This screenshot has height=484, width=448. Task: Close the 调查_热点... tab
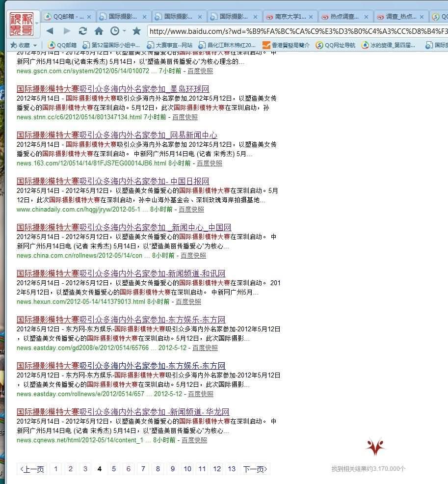point(422,17)
